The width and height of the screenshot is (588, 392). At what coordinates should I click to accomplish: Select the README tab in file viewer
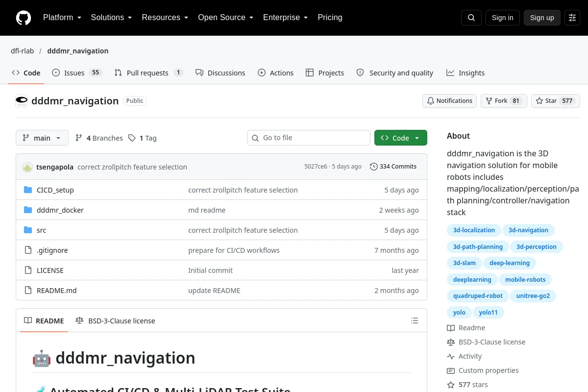click(44, 321)
